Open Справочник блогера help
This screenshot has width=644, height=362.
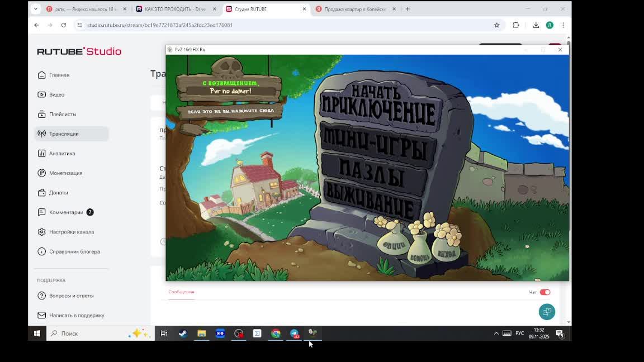click(x=74, y=251)
